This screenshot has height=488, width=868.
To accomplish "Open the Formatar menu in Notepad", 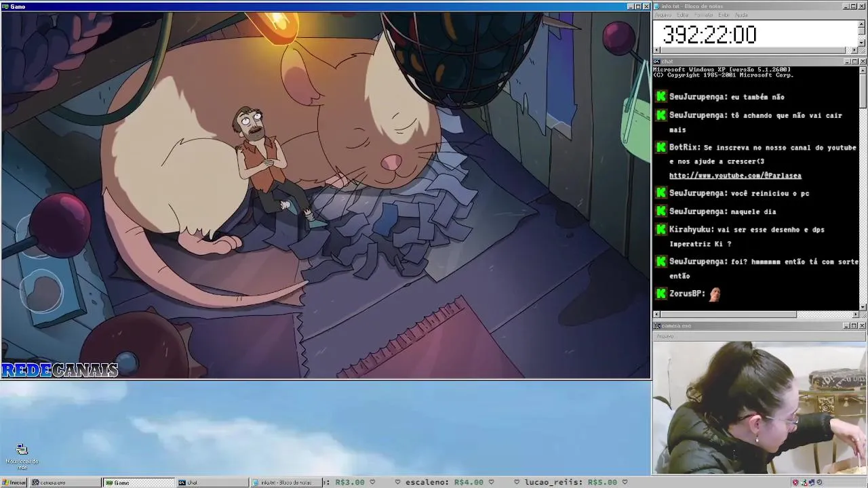I will click(705, 15).
